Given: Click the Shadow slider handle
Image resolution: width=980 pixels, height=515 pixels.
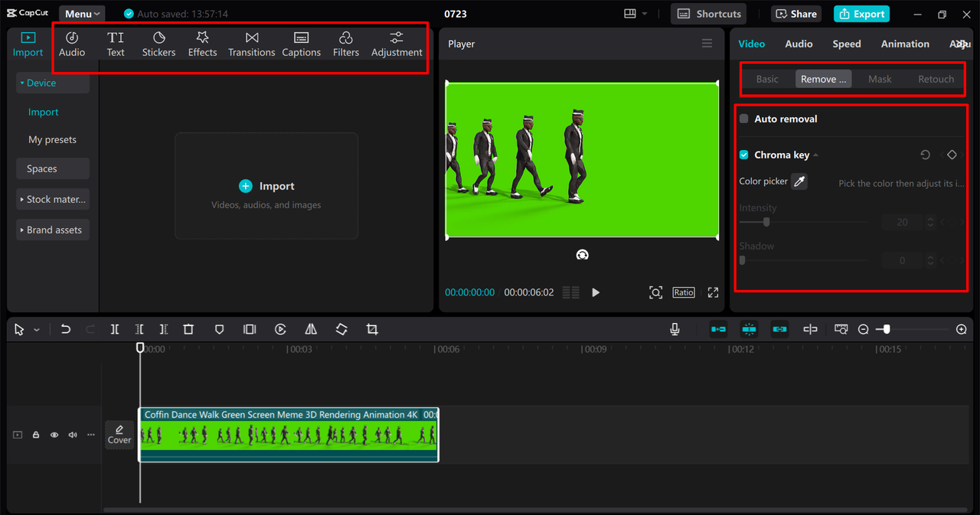Looking at the screenshot, I should [742, 260].
